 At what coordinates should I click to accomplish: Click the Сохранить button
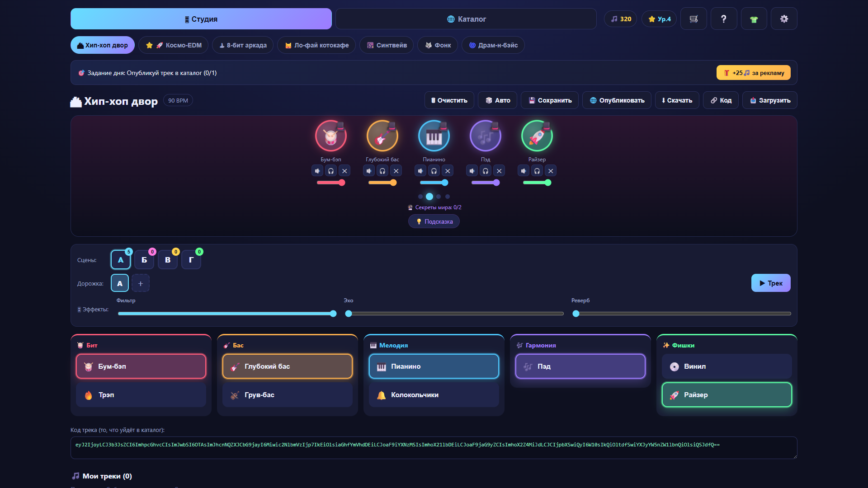550,100
